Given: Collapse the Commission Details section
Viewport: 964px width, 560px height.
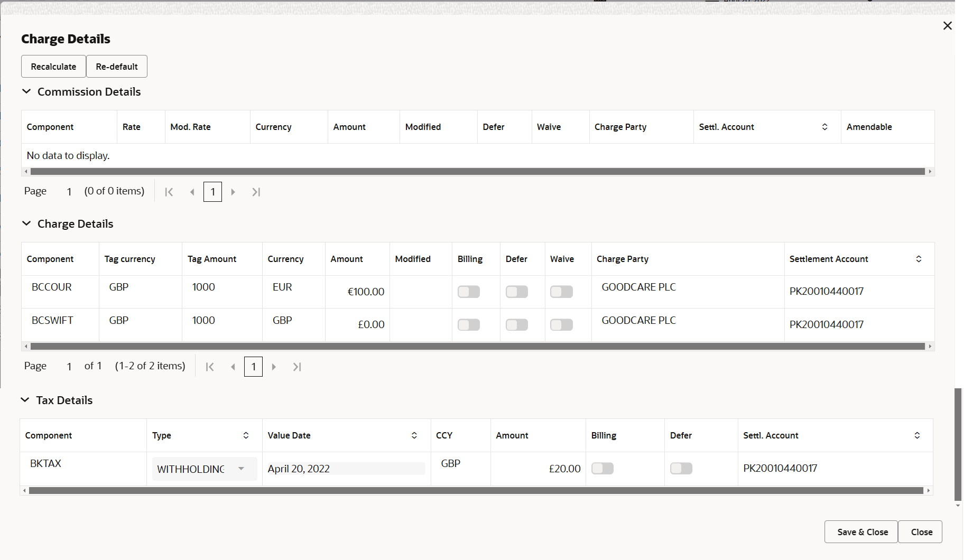Looking at the screenshot, I should [27, 91].
